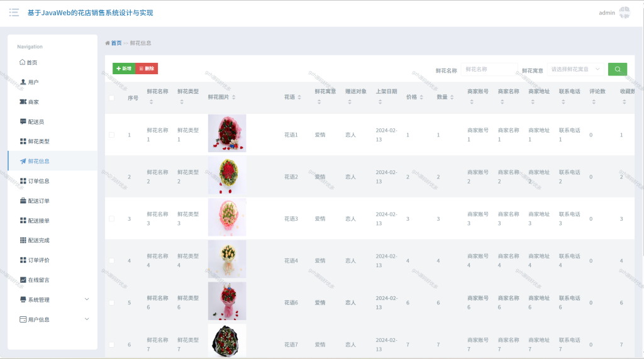The height and width of the screenshot is (359, 644).
Task: Check the row 6 checkbox
Action: [112, 345]
